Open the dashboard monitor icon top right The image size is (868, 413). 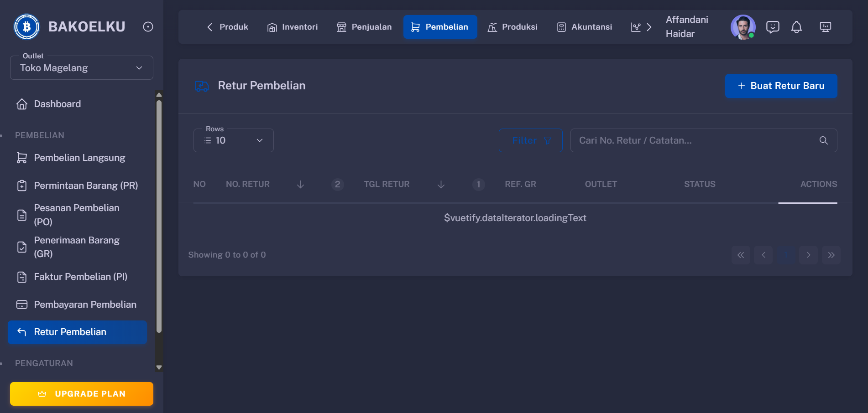(826, 27)
